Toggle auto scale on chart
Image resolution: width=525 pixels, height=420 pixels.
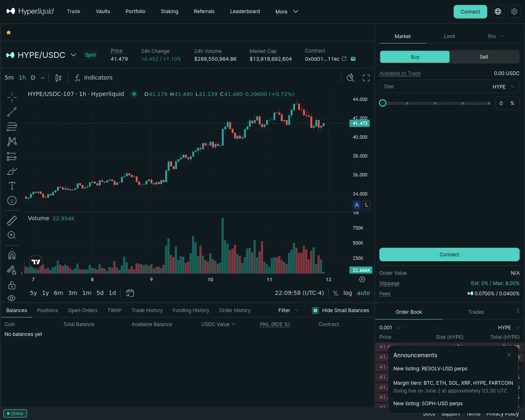363,293
